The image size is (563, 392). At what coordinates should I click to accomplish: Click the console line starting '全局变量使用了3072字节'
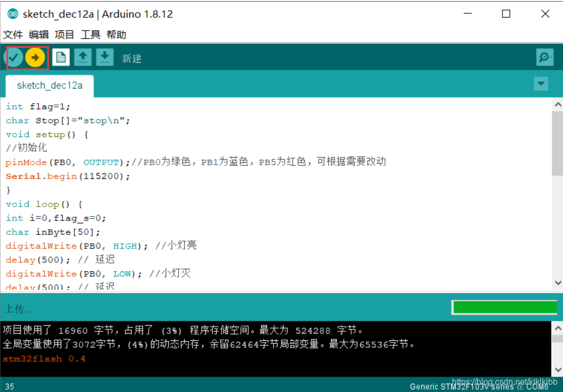point(209,344)
